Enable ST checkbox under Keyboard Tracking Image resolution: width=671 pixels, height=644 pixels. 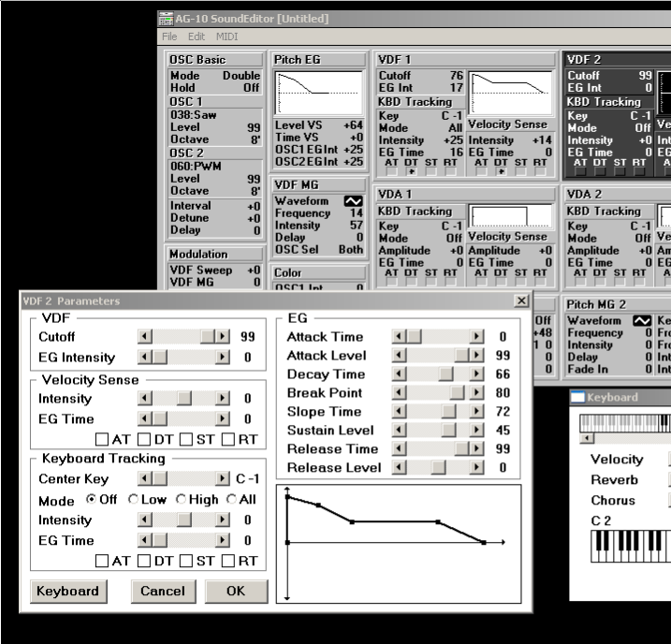[x=185, y=561]
